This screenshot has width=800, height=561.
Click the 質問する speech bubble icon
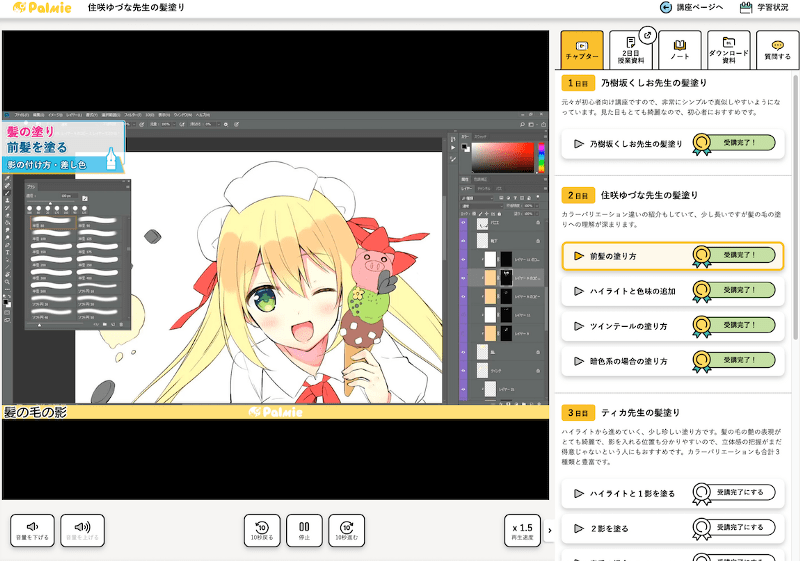click(777, 49)
